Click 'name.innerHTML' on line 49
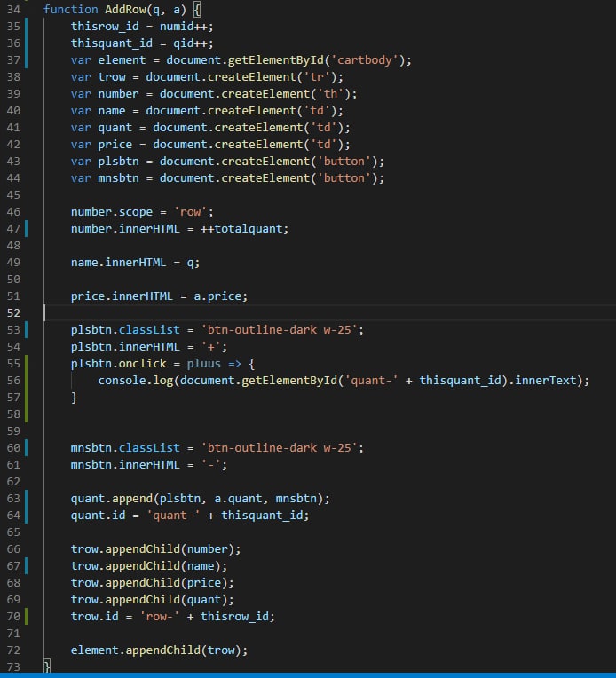616x678 pixels. click(x=118, y=263)
